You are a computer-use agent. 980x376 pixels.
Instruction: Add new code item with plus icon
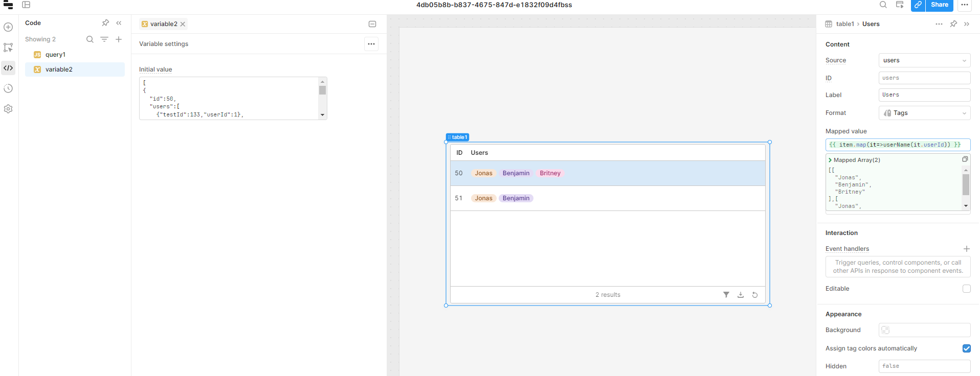119,39
